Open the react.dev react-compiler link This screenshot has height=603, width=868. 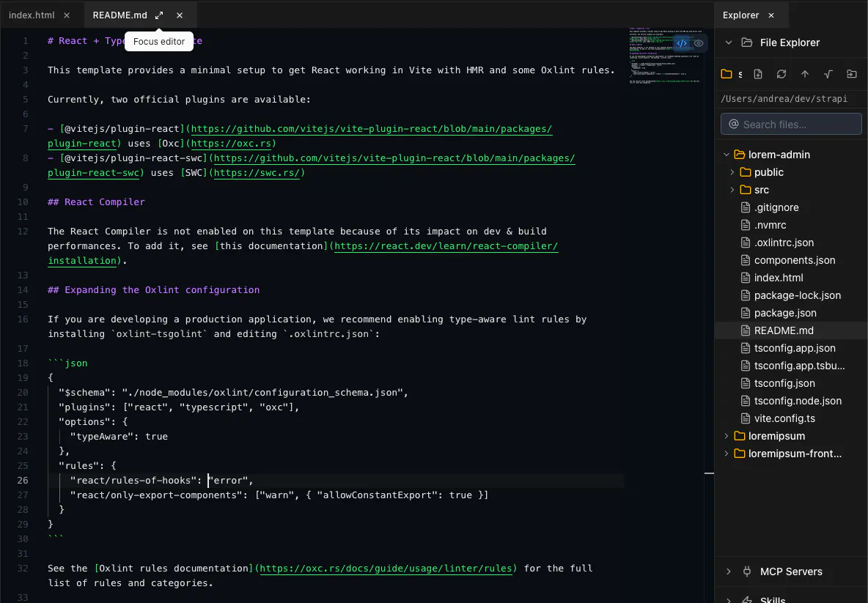click(446, 246)
